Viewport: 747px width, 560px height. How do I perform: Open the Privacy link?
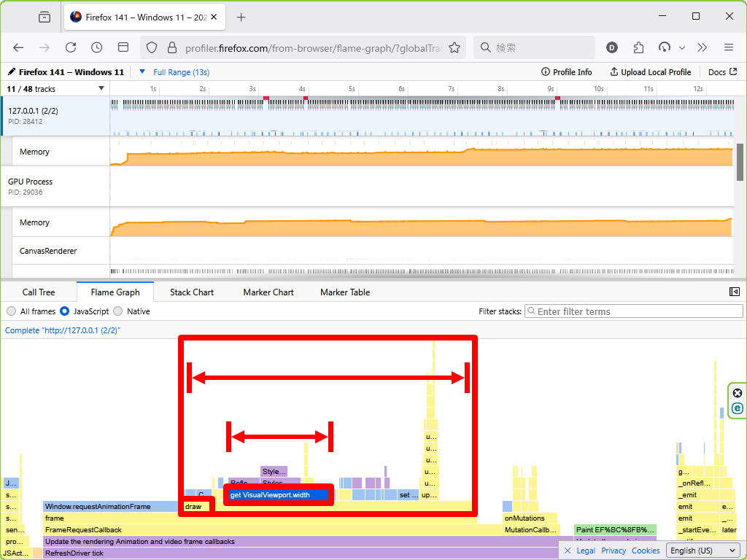[x=614, y=551]
